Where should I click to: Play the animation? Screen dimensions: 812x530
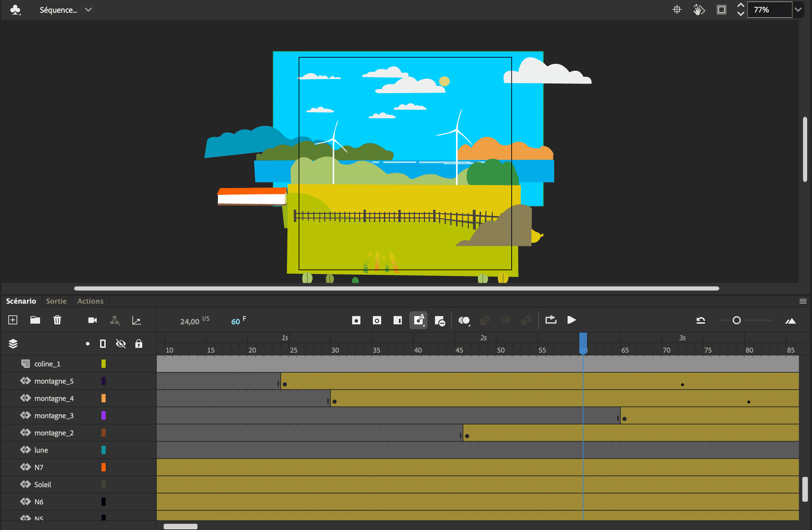point(571,320)
